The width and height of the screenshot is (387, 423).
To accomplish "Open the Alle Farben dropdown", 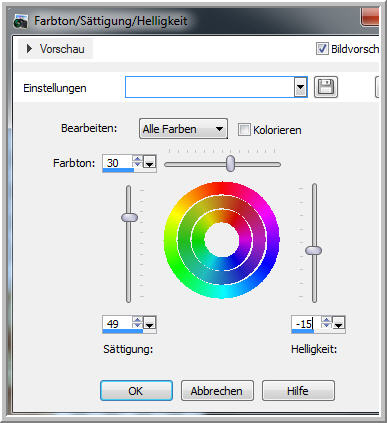I will click(x=183, y=129).
